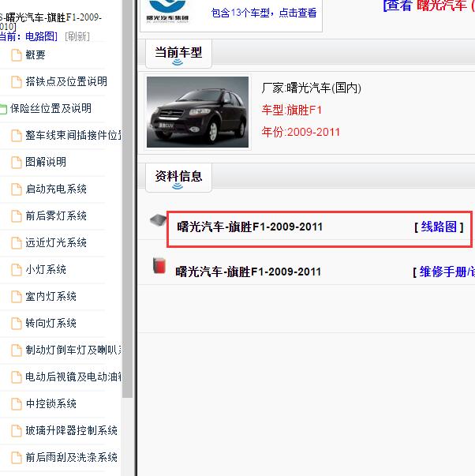
Task: Click the document icon beside 电动后视镜及电动油箱
Action: (x=17, y=377)
